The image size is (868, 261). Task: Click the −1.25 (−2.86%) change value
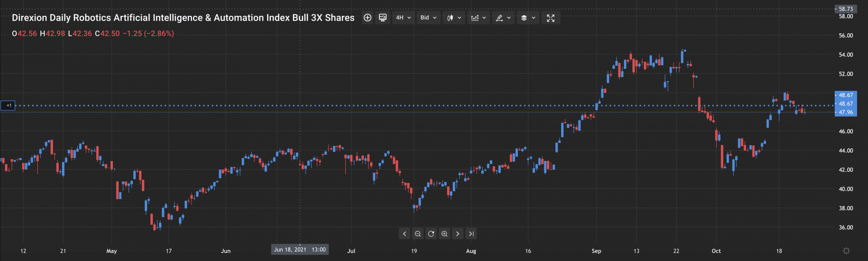click(148, 34)
